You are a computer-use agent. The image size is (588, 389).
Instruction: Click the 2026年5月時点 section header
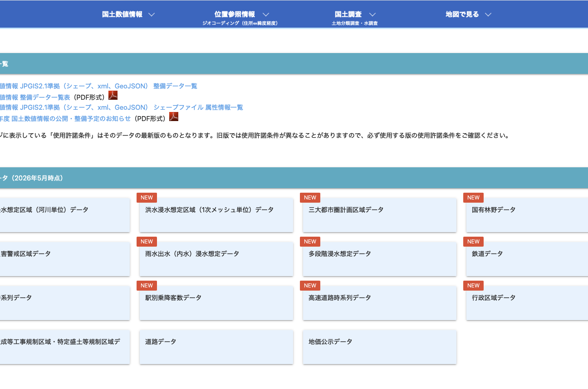click(294, 178)
